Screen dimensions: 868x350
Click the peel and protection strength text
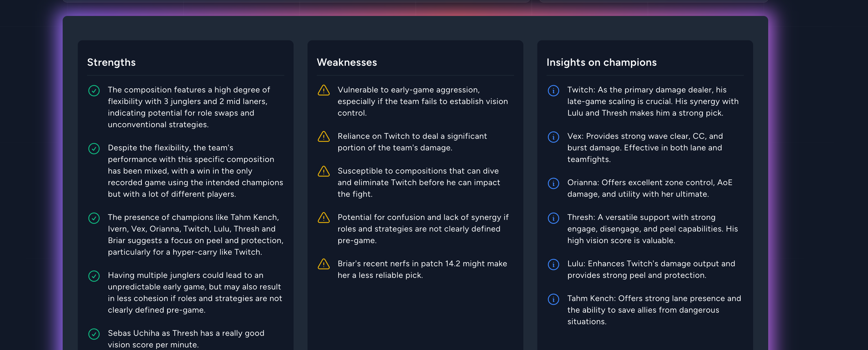tap(196, 235)
